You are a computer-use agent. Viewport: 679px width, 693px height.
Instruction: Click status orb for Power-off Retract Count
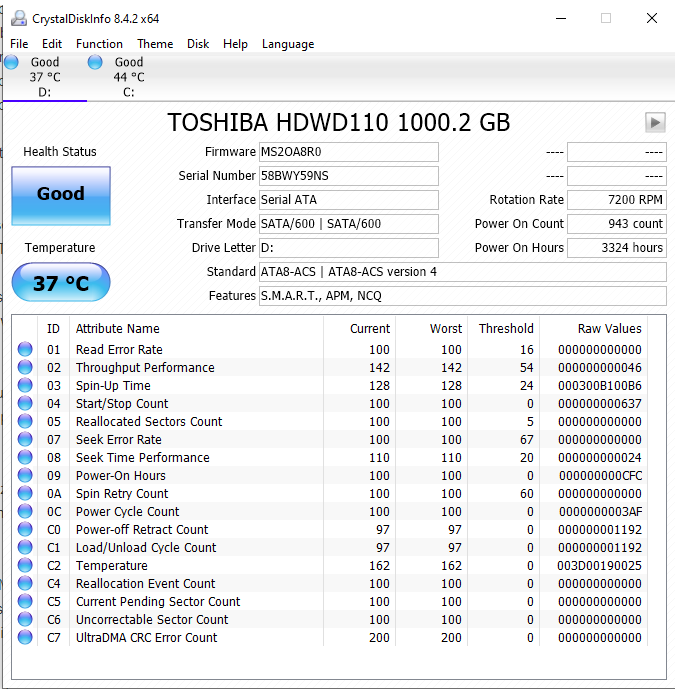[x=25, y=529]
